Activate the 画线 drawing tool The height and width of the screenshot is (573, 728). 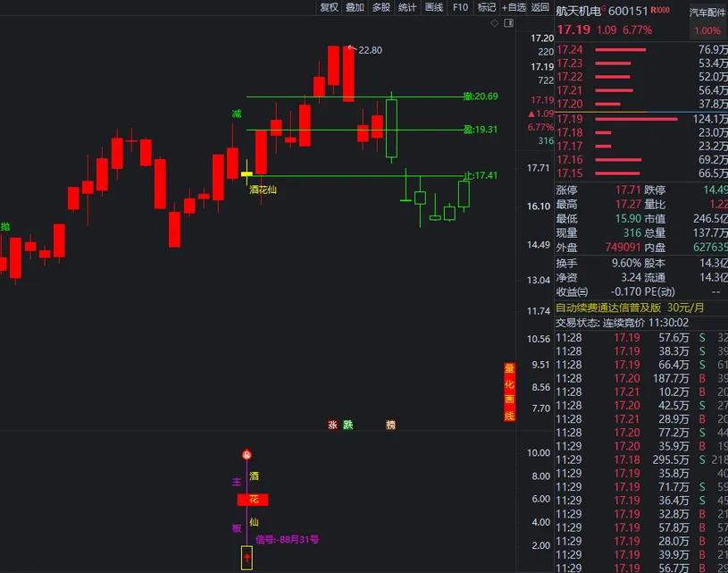point(434,7)
